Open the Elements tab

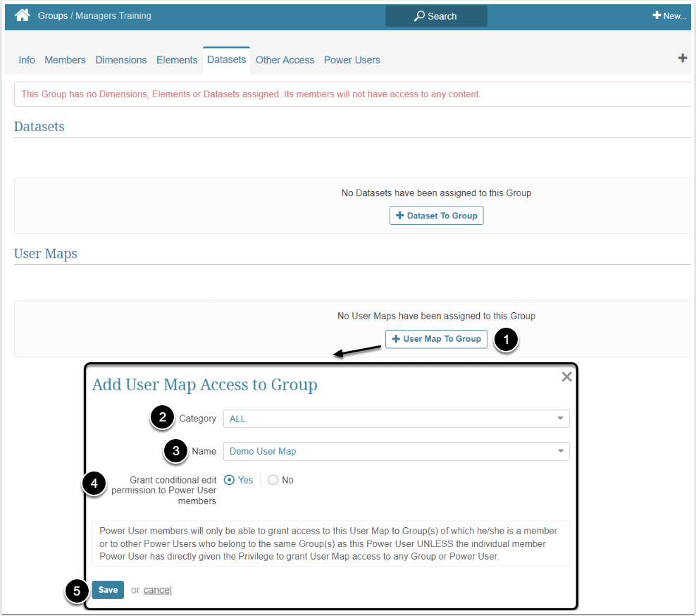(177, 60)
